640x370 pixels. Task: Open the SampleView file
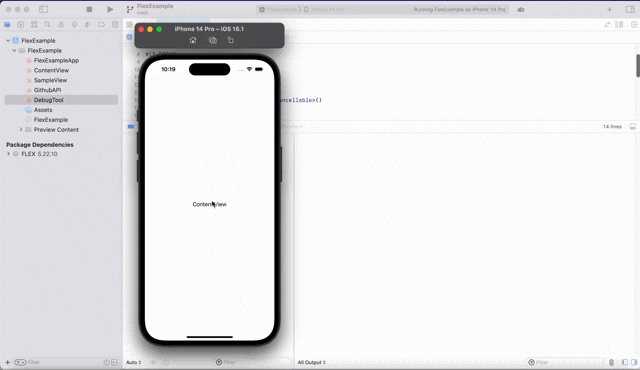50,80
